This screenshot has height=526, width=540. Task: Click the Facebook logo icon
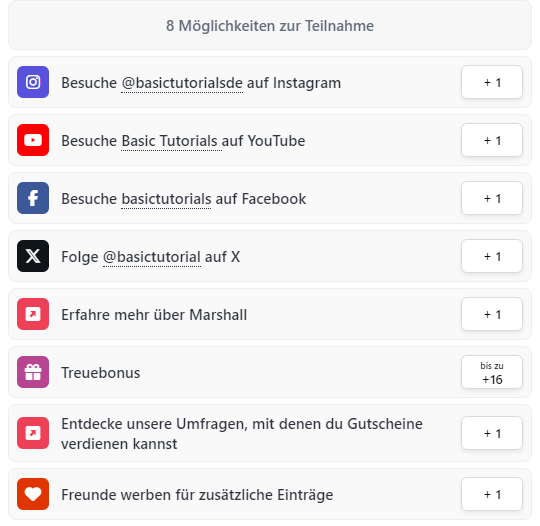(33, 198)
